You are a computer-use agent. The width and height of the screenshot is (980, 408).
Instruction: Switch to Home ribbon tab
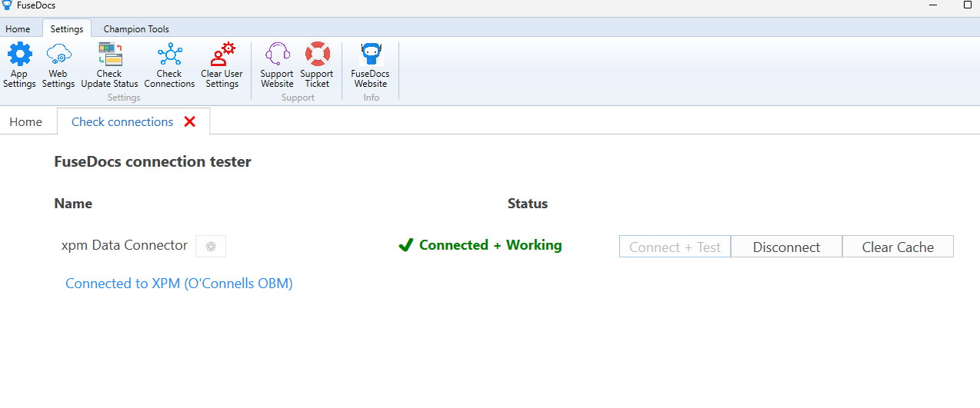(18, 29)
